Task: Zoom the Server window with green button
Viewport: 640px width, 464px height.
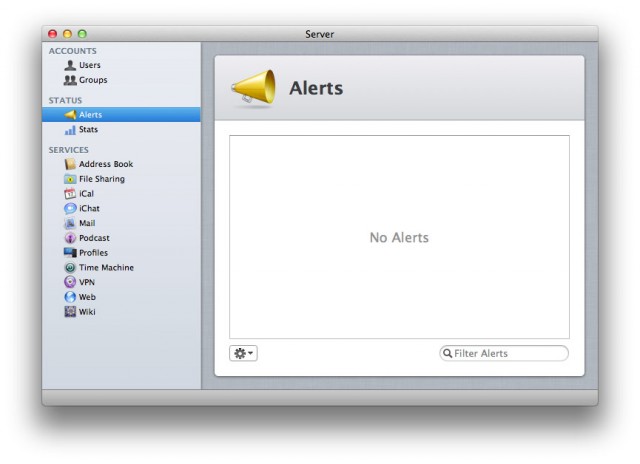Action: [82, 34]
